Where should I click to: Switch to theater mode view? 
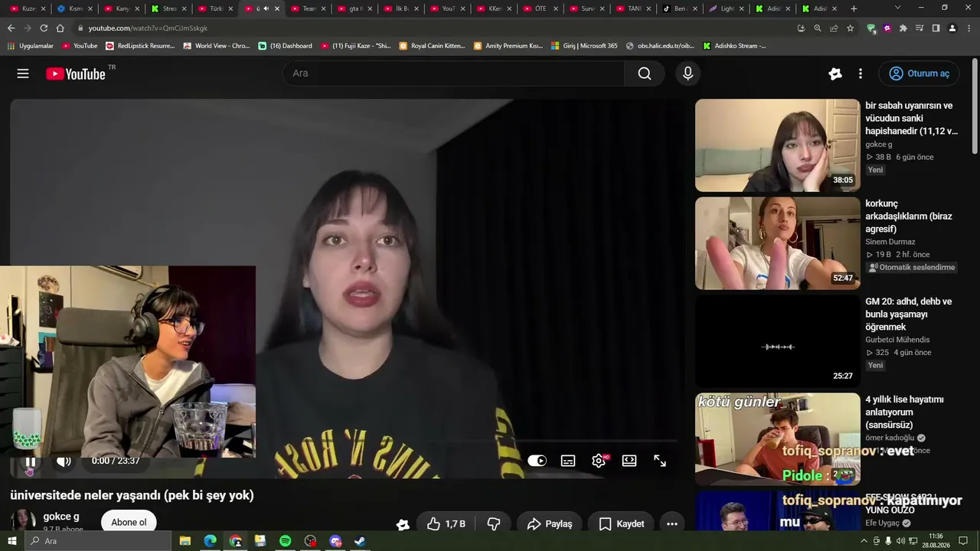(x=629, y=461)
